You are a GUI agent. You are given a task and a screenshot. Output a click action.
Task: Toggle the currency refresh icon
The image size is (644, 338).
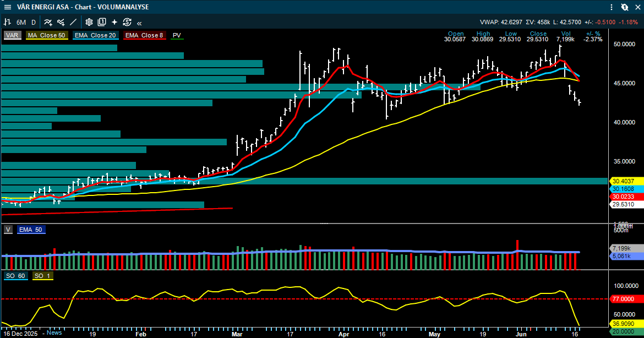[x=127, y=22]
